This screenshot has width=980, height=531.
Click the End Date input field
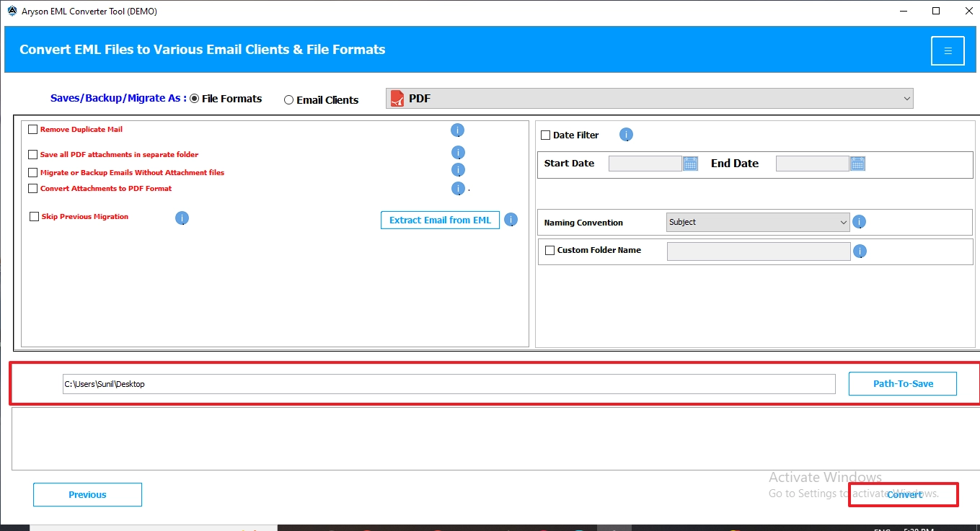[813, 164]
